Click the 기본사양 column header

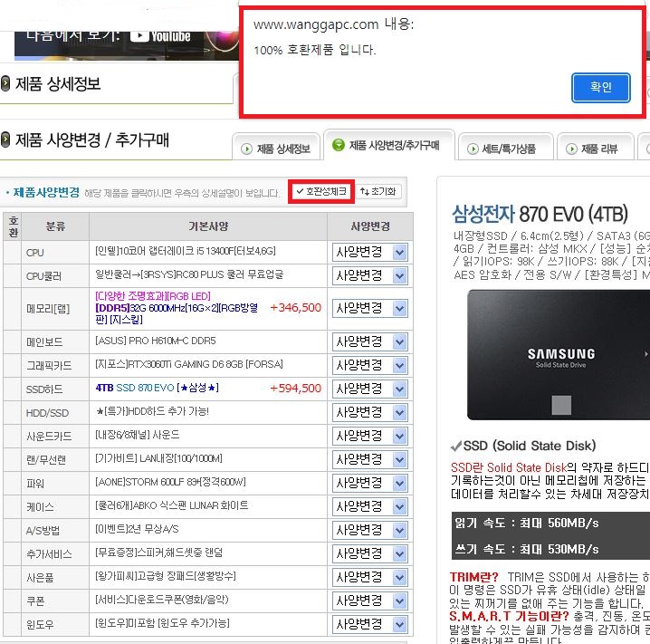pyautogui.click(x=208, y=226)
